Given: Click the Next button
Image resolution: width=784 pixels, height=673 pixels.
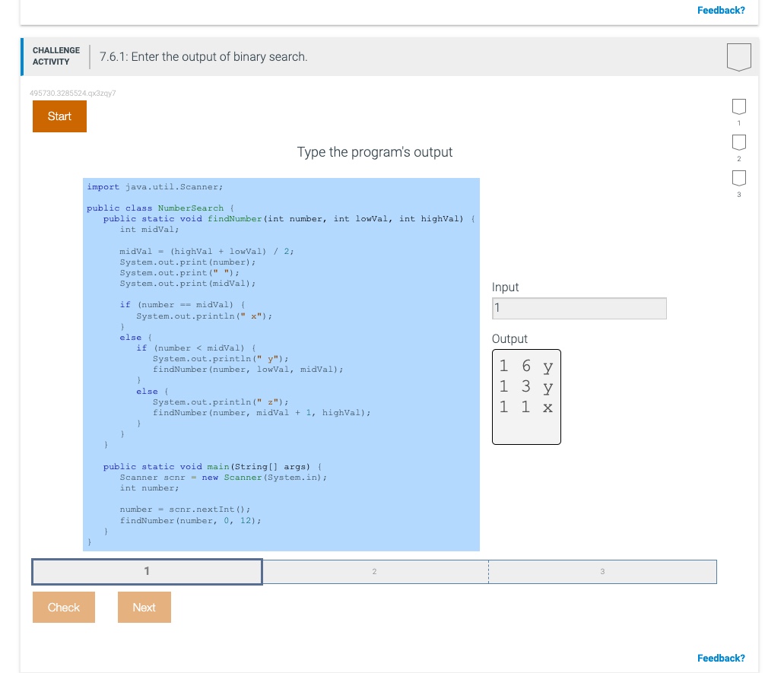Looking at the screenshot, I should (144, 607).
